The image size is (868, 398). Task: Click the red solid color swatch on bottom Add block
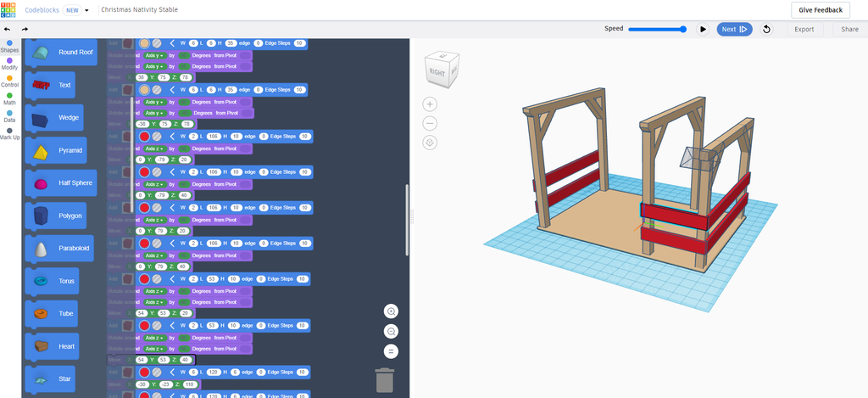click(x=144, y=373)
